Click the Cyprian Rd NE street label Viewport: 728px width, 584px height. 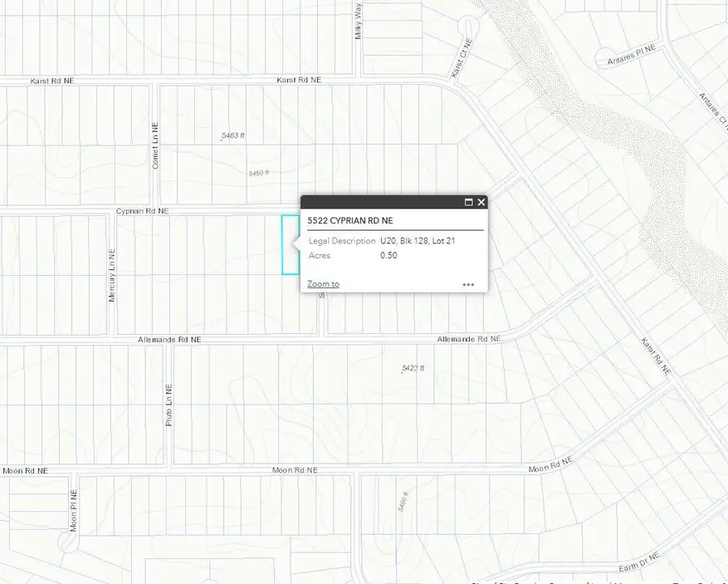click(142, 210)
